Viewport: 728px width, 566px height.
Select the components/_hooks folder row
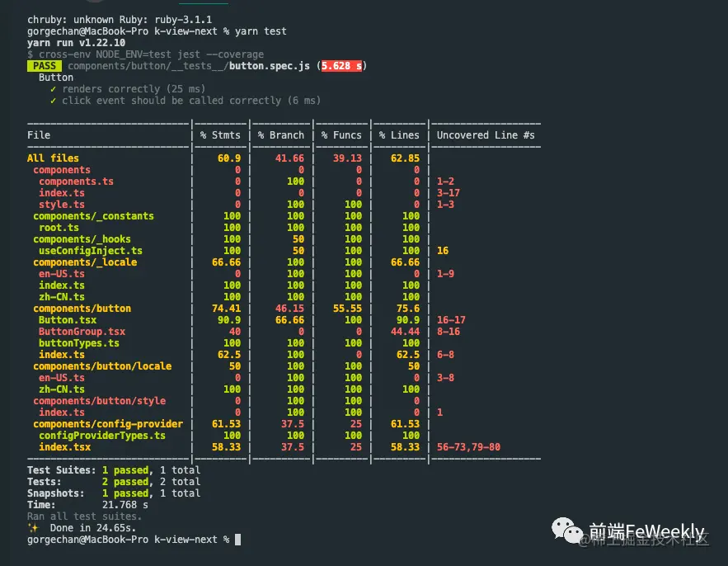[82, 238]
